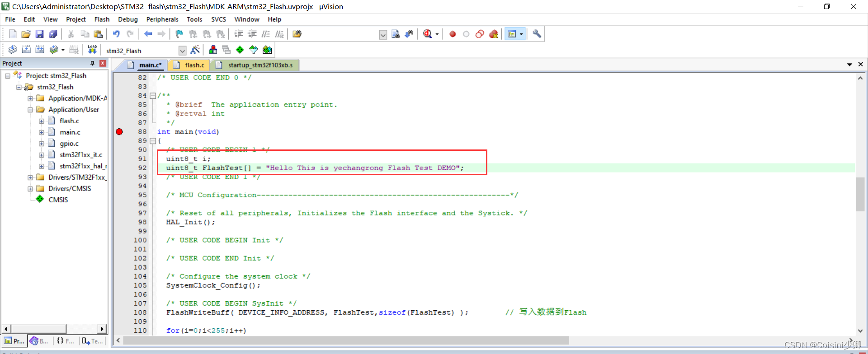Click the Project panel horizontal scrollbar thumb
Image resolution: width=868 pixels, height=354 pixels.
coord(38,329)
